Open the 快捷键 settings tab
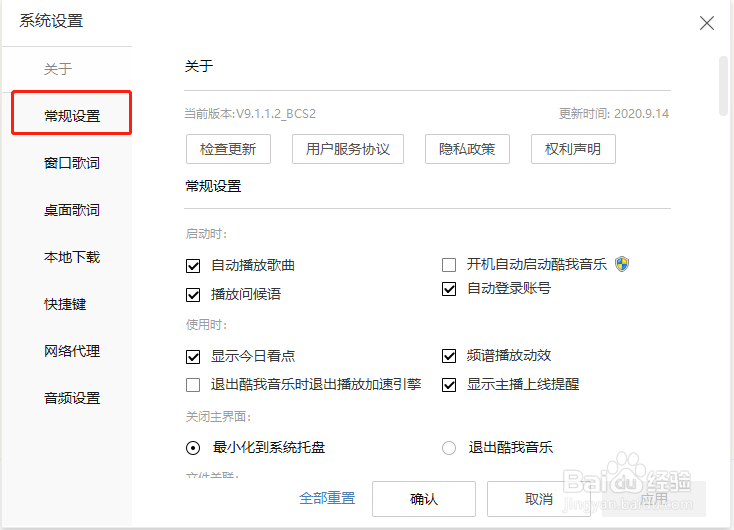Screen dimensions: 734x530 point(65,304)
